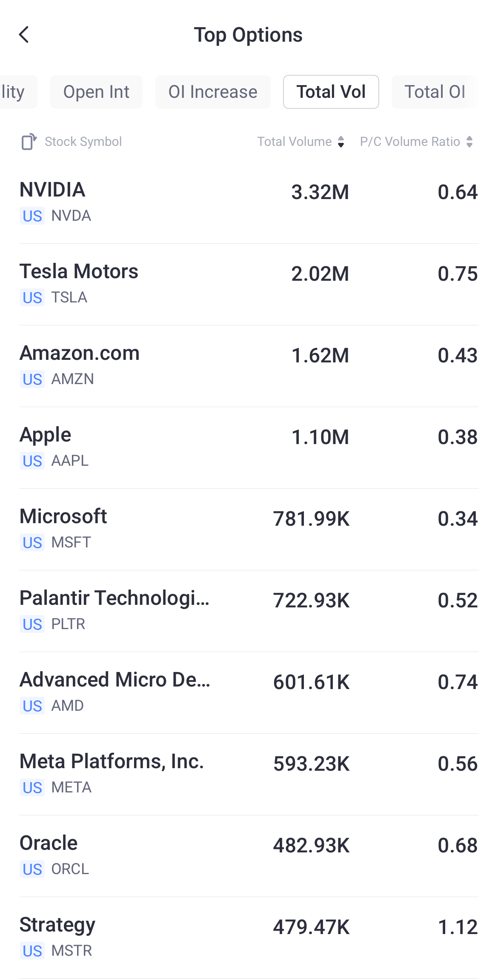Open Tesla Motors TSLA entry
Image resolution: width=498 pixels, height=980 pixels.
(249, 284)
